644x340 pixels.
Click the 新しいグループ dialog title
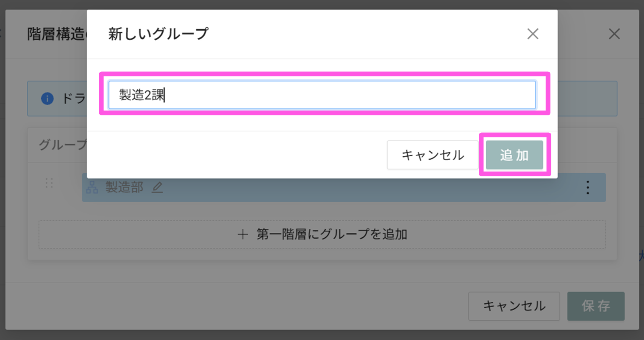pos(158,34)
